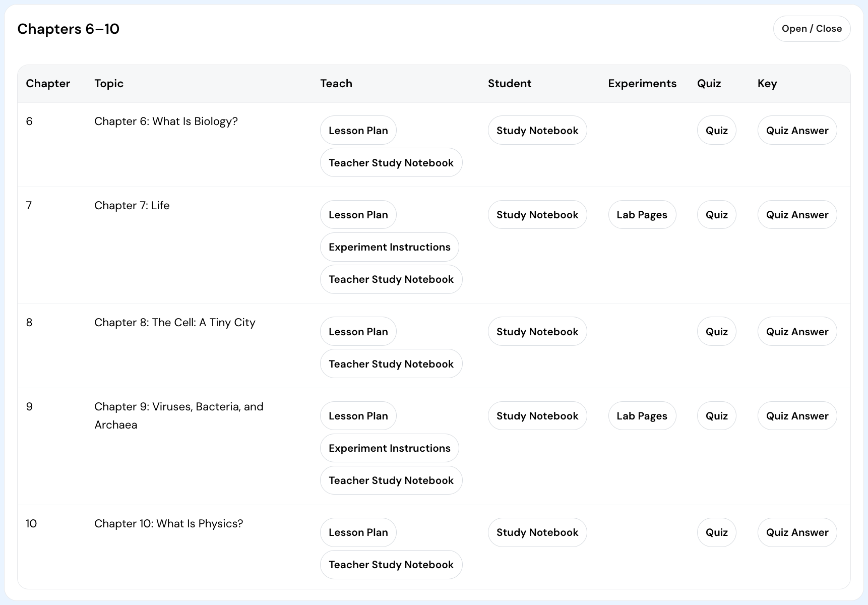Open Chapter 7 Lab Pages
Viewport: 868px width, 605px height.
click(642, 215)
